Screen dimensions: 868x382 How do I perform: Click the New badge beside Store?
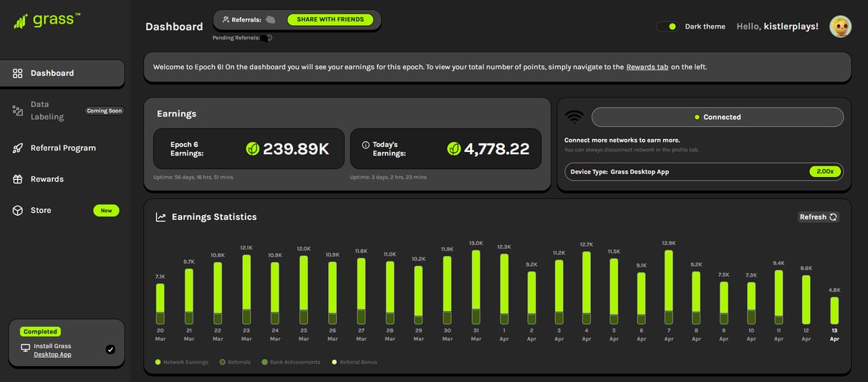click(x=106, y=211)
